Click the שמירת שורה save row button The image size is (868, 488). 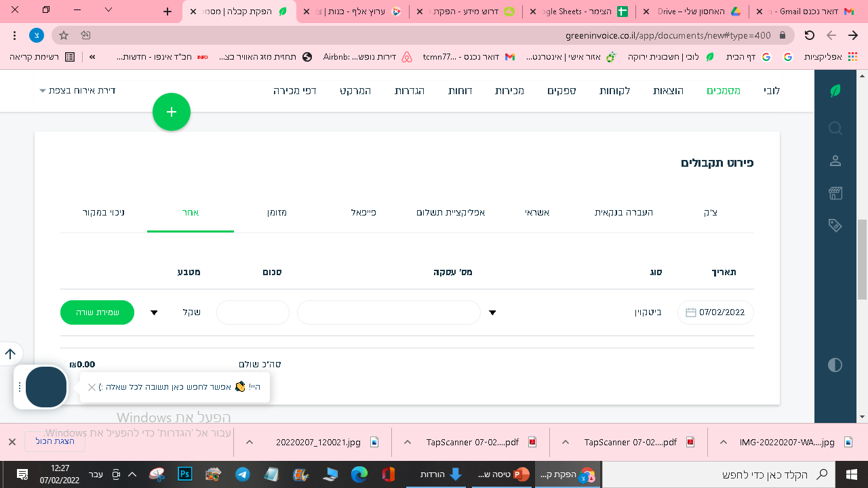(x=97, y=312)
